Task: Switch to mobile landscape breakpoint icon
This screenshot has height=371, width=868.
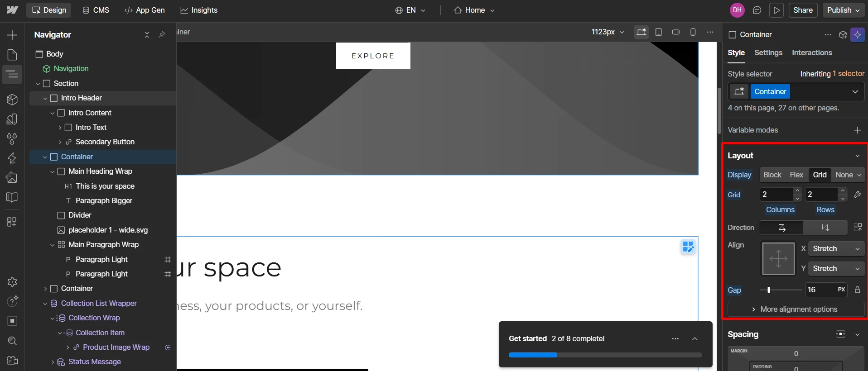Action: (x=676, y=32)
